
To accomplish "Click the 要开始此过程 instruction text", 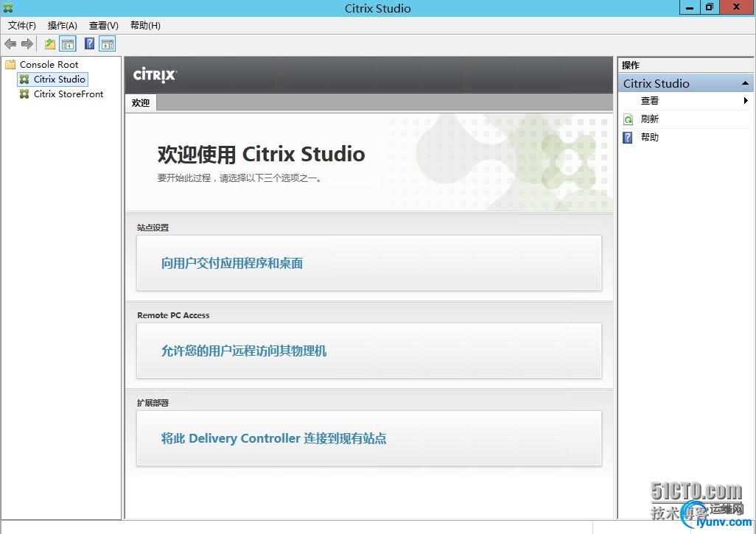I will (x=239, y=178).
